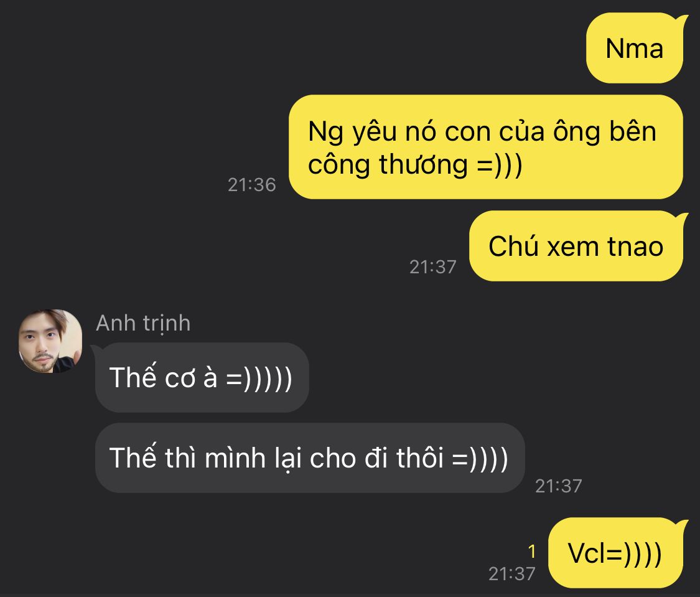This screenshot has height=597, width=700.
Task: Tap the 'Ng yêu nó con của ông' message
Action: coord(486,147)
